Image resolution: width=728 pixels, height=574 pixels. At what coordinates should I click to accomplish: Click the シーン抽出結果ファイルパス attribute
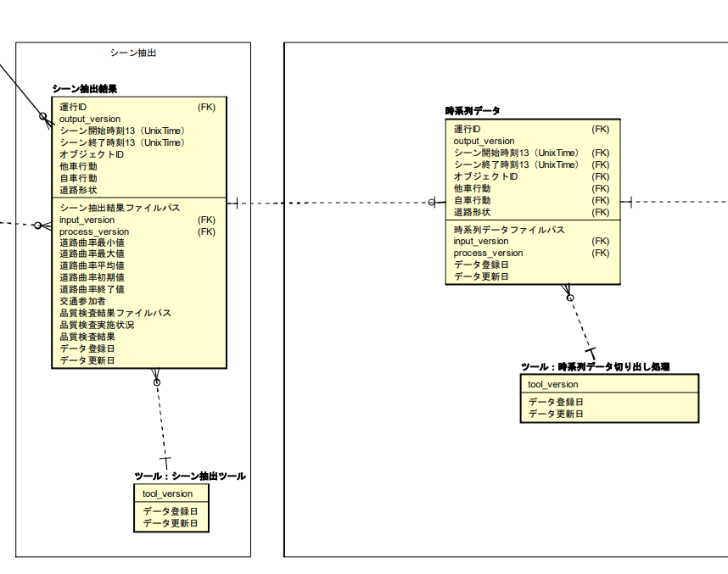click(x=119, y=208)
